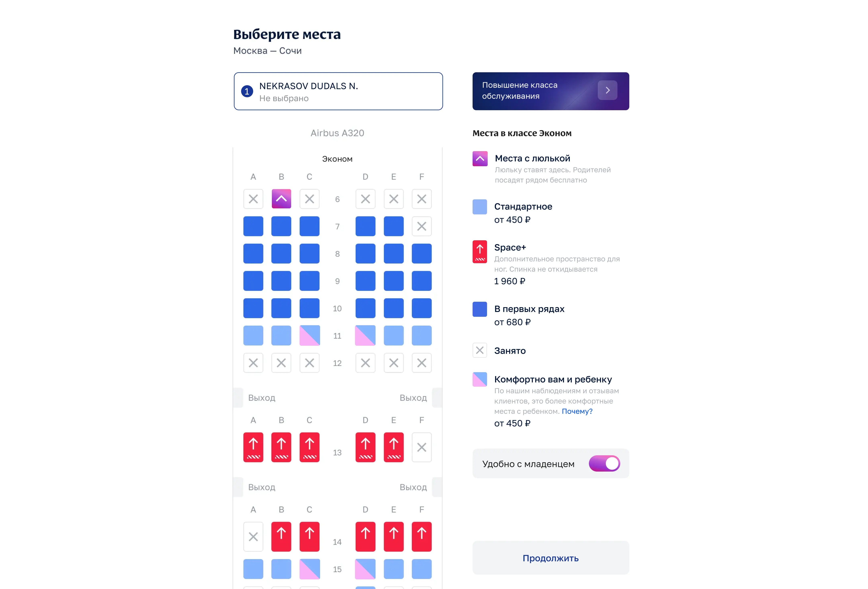Select child-comfort seat 11D
Image resolution: width=868 pixels, height=589 pixels.
coord(365,335)
